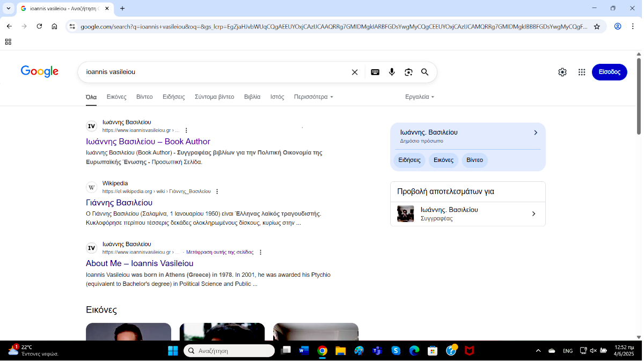The image size is (644, 362).
Task: Switch to the Ειδήσεις tab
Action: [x=174, y=97]
